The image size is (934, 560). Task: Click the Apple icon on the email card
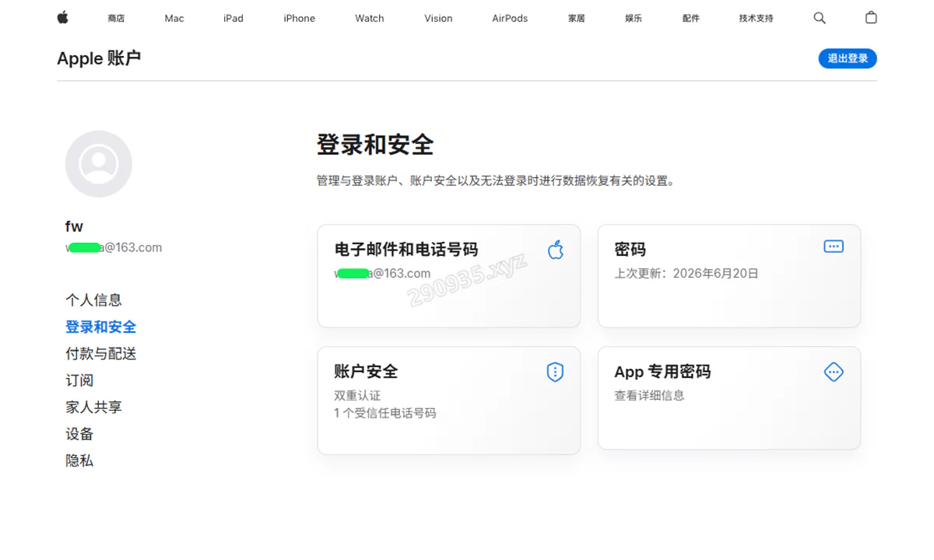(556, 250)
